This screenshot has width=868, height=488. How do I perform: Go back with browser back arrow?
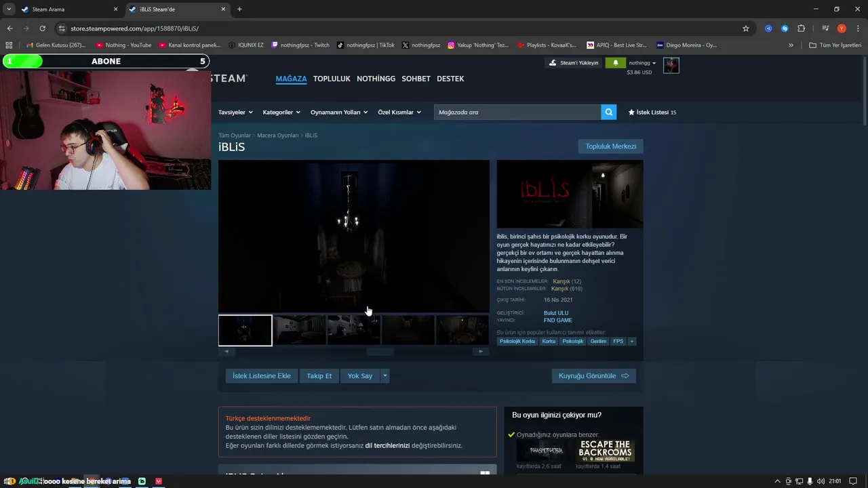(x=9, y=28)
